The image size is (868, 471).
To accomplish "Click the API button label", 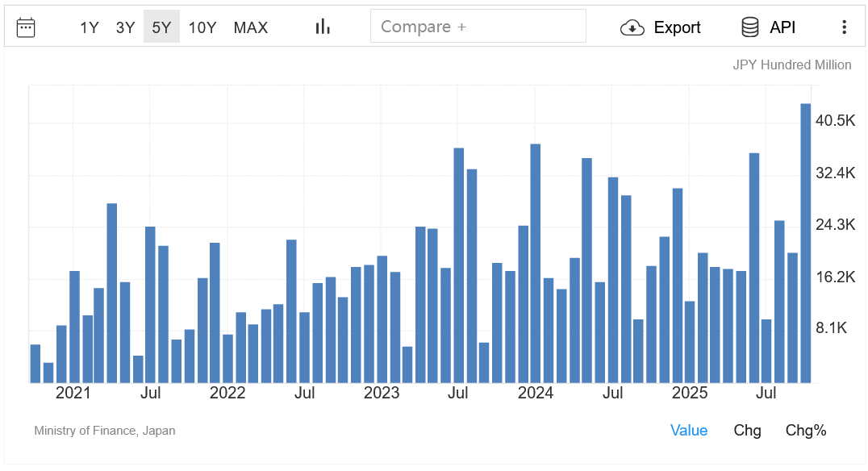I will click(781, 27).
